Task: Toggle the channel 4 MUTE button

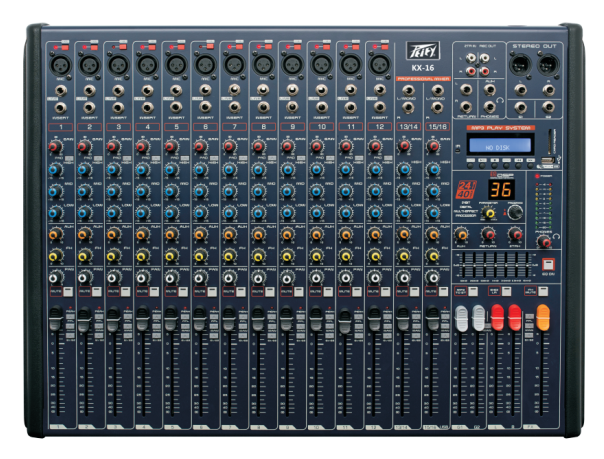Action: pos(154,292)
